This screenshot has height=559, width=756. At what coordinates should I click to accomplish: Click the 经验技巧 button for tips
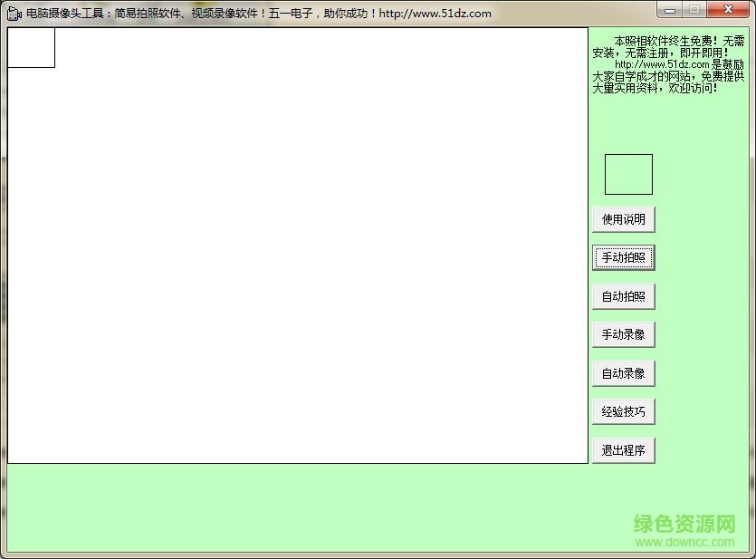pyautogui.click(x=623, y=411)
